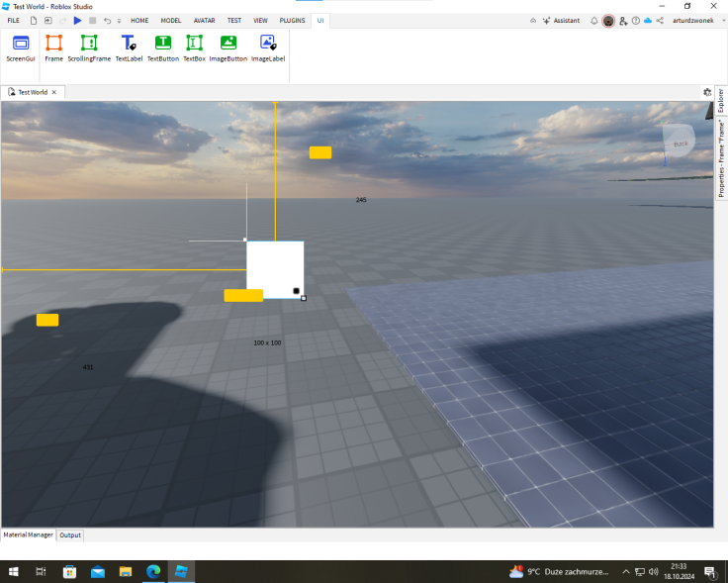Open the Windows Start menu
The width and height of the screenshot is (728, 583).
(14, 571)
